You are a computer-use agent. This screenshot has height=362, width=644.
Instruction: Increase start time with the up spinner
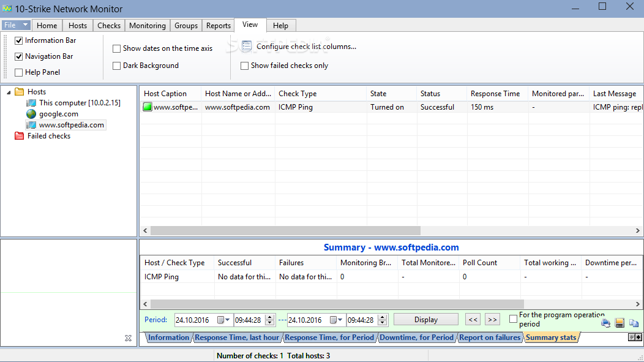pos(270,317)
